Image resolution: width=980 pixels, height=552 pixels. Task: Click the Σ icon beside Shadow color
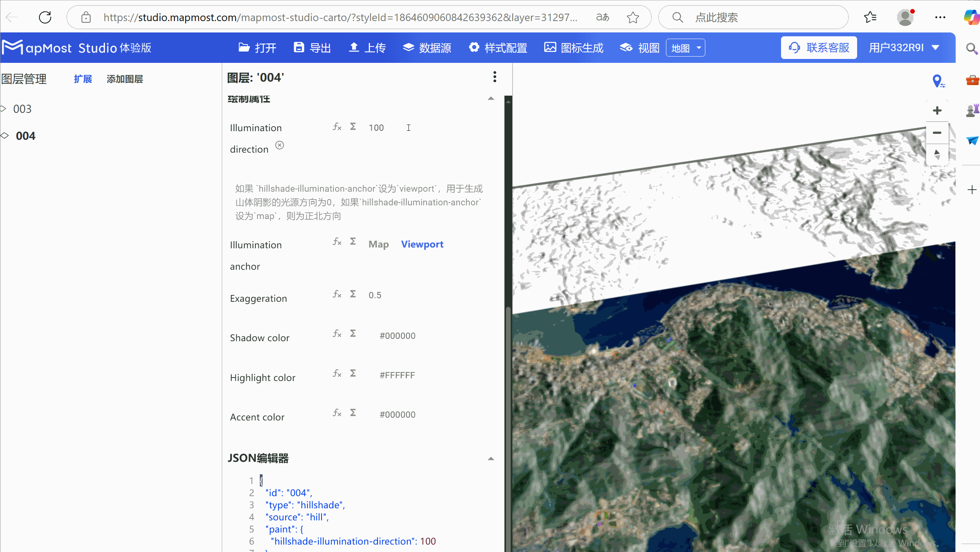coord(353,333)
